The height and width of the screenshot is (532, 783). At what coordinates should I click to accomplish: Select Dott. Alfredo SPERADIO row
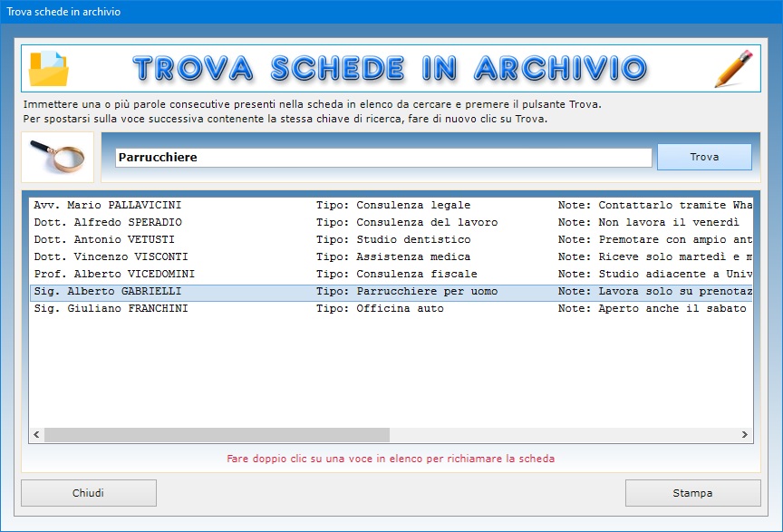[x=108, y=223]
